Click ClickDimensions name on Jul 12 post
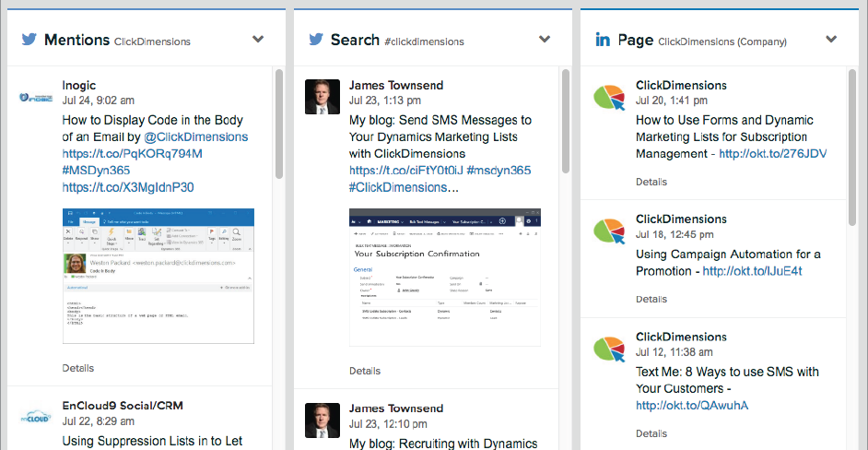This screenshot has width=868, height=450. [x=681, y=337]
